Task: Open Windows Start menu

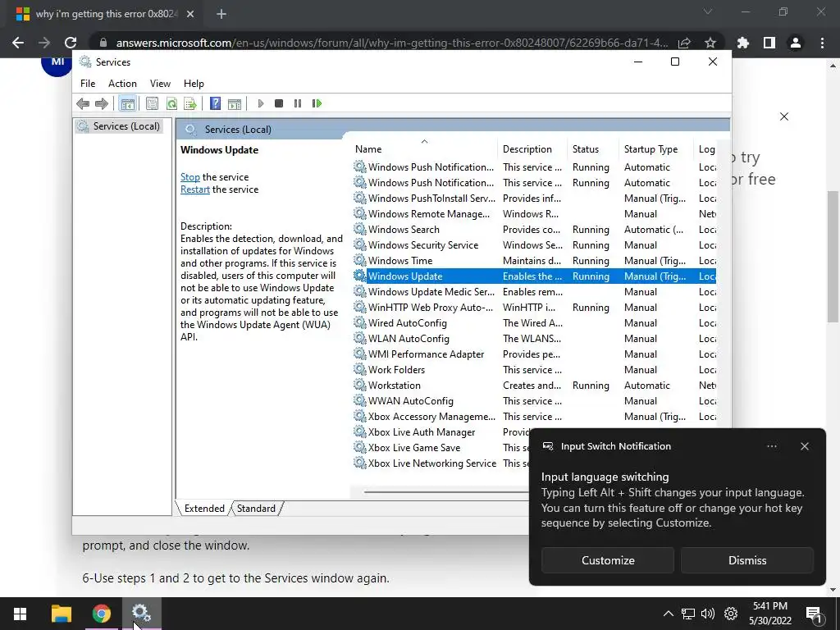Action: coord(21,614)
